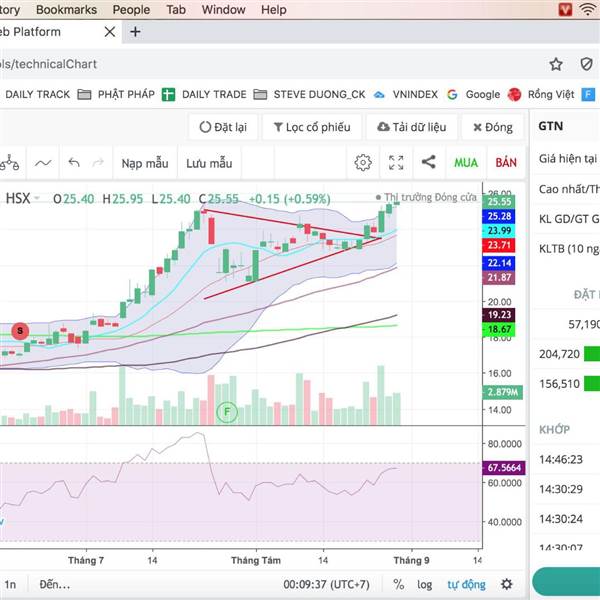Click the 2.879M volume label
Image resolution: width=600 pixels, height=600 pixels.
pos(502,392)
